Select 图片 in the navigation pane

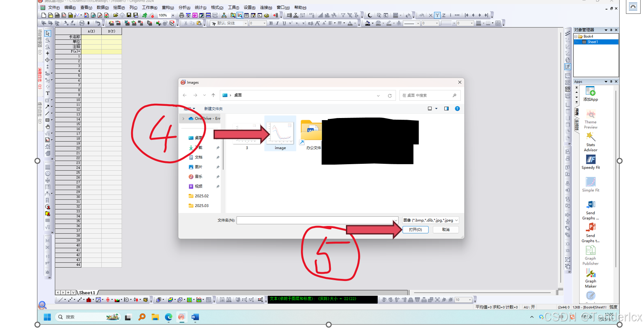pos(198,167)
